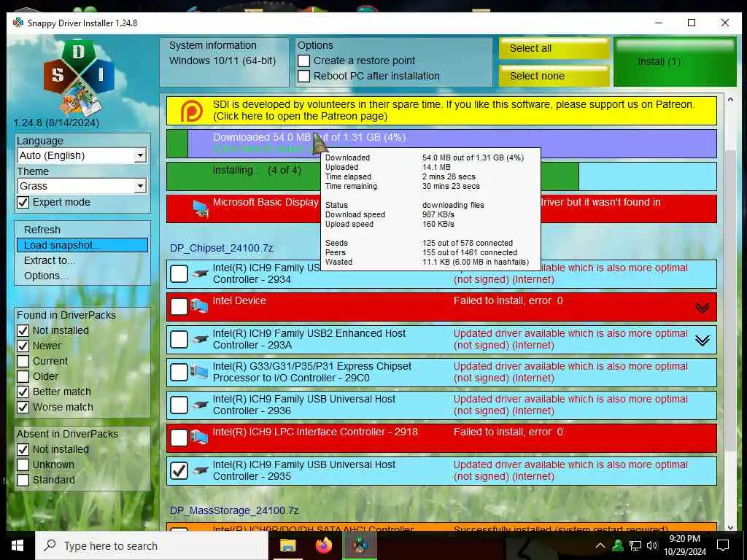Viewport: 747px width, 560px height.
Task: Deselect driver checkbox for Controller - 2935
Action: pyautogui.click(x=179, y=471)
